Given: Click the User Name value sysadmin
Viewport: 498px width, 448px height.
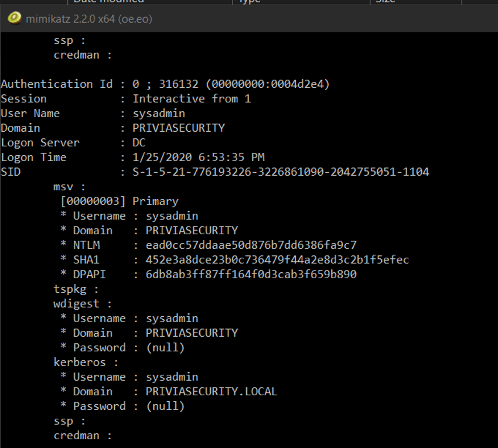Looking at the screenshot, I should (159, 114).
